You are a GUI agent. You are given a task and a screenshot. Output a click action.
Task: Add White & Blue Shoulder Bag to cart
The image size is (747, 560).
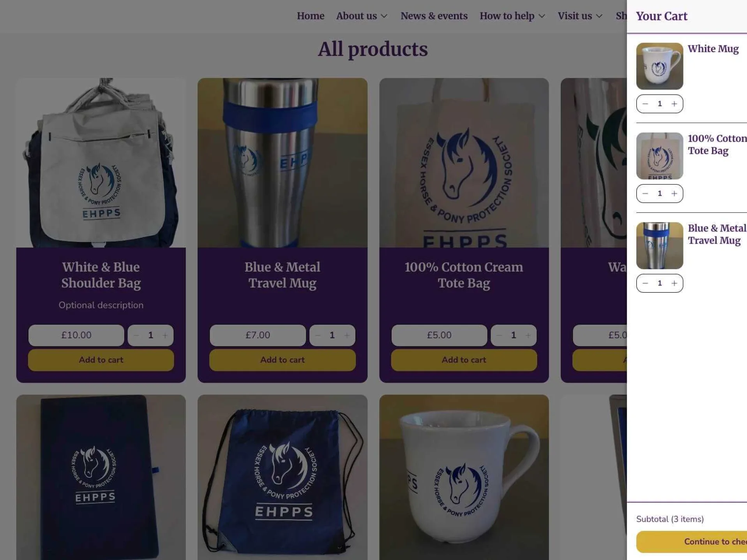[x=101, y=360]
